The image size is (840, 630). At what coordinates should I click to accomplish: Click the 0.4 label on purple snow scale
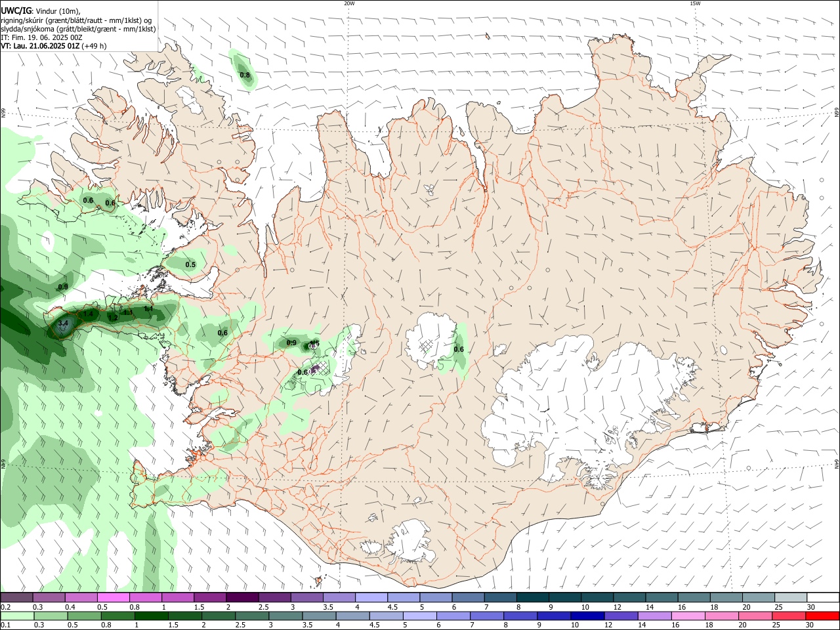pos(70,607)
